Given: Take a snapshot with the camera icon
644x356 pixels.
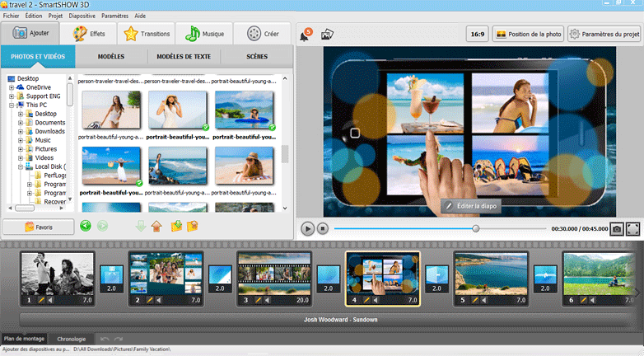Looking at the screenshot, I should point(616,229).
